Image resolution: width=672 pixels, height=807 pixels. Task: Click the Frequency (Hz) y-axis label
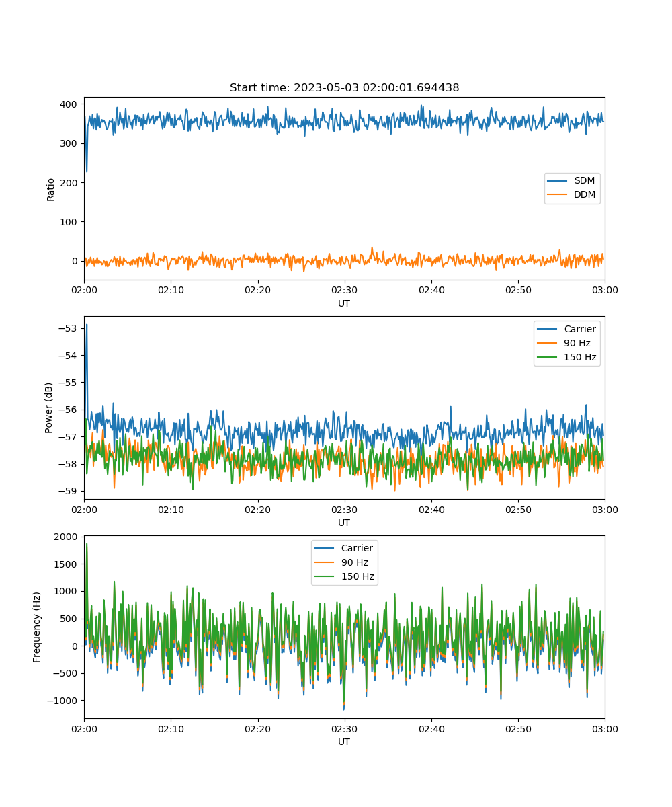[x=37, y=627]
